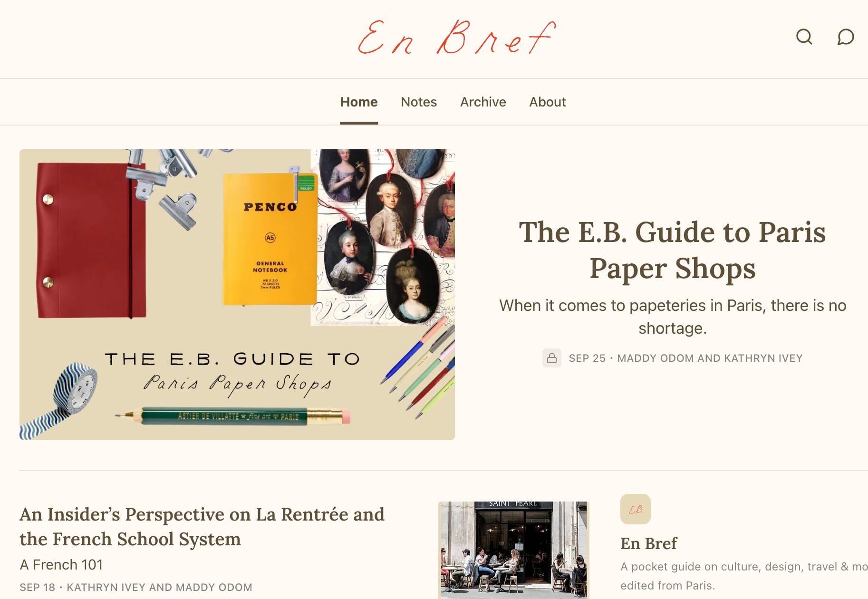Click the A French 101 subtitle

tap(61, 564)
